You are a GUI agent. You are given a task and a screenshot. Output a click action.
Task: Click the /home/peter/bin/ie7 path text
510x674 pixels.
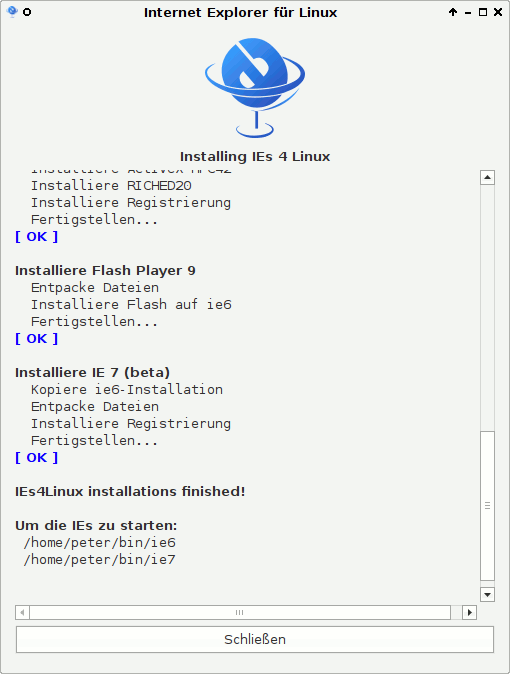[x=100, y=560]
